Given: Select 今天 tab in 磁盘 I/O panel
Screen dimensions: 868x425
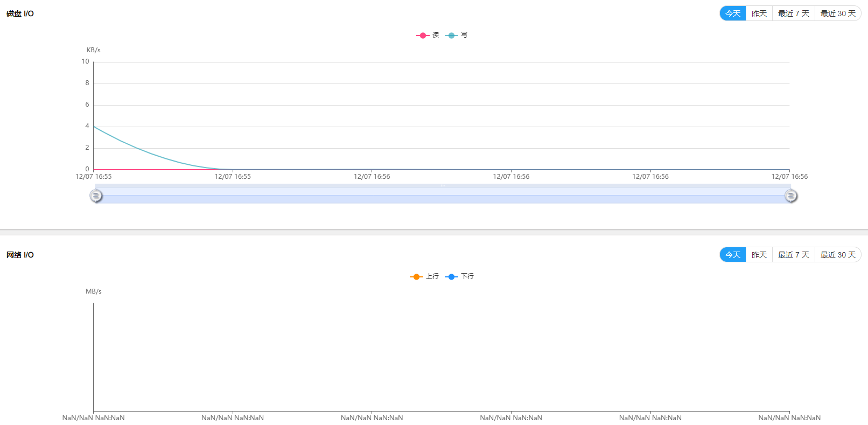Looking at the screenshot, I should [x=733, y=13].
